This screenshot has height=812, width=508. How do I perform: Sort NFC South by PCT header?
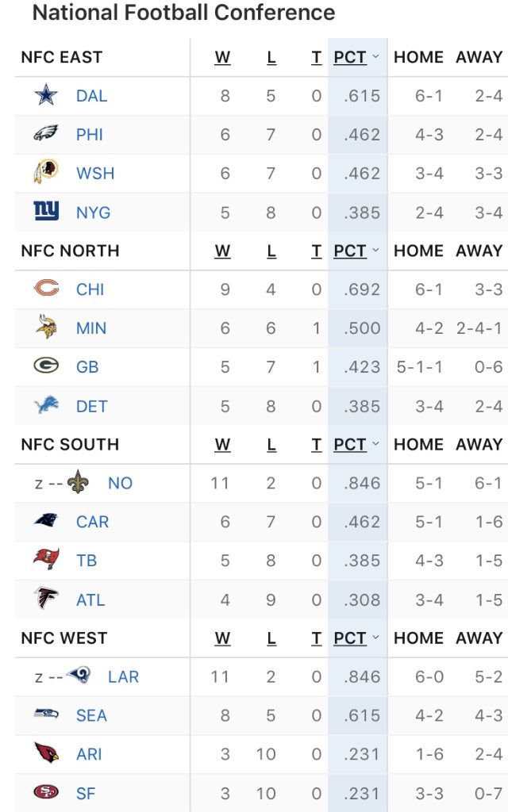(x=350, y=444)
